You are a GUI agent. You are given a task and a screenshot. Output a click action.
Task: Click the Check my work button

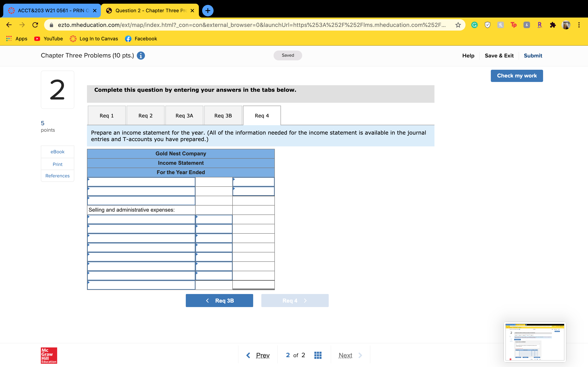pos(517,76)
